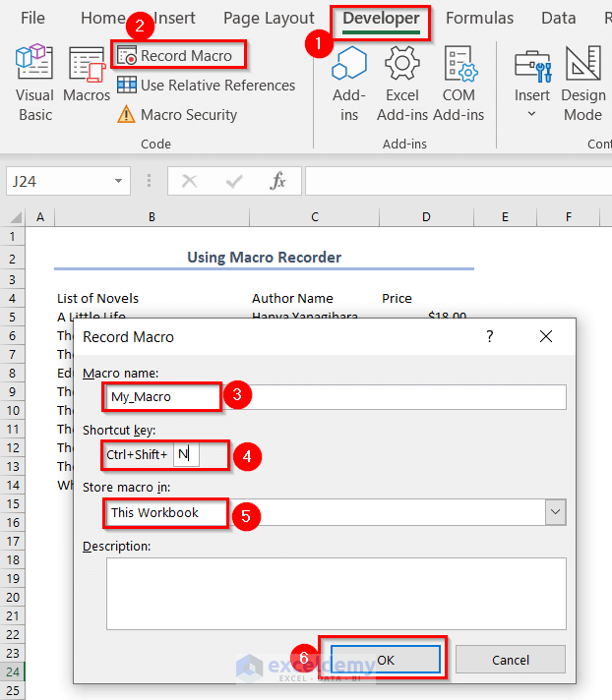Click the formula bar Enter checkmark
Image resolution: width=612 pixels, height=700 pixels.
(x=234, y=181)
